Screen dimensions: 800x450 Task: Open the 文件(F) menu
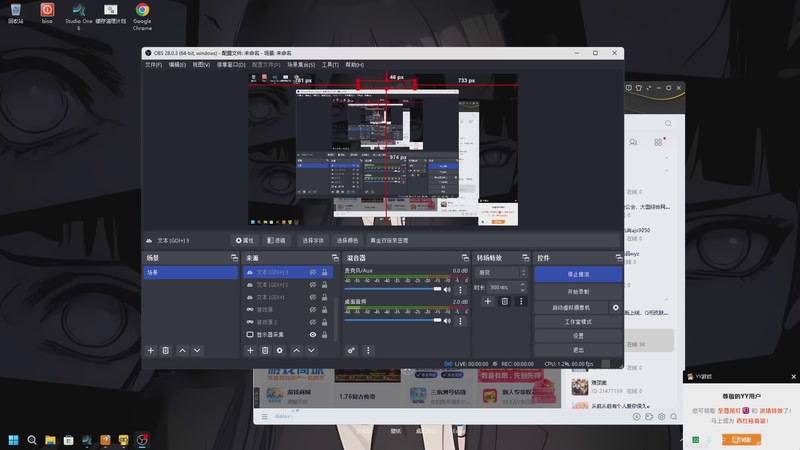click(153, 65)
